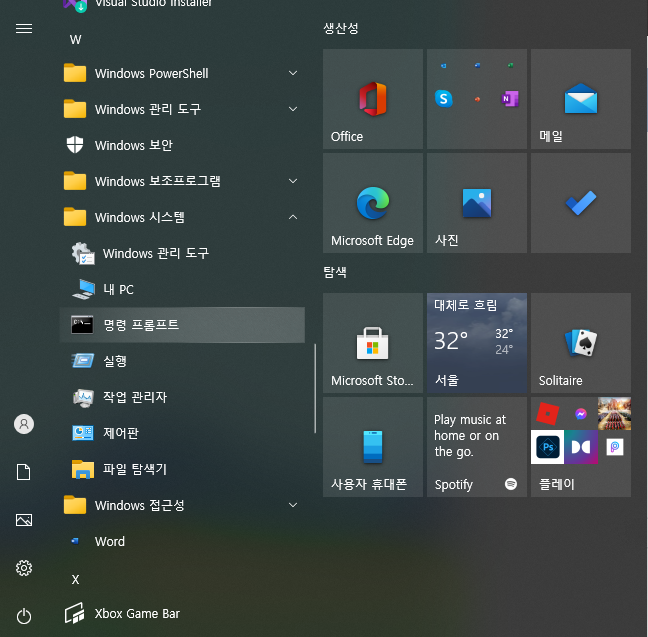Click the Skype icon in tile group
Screen dimensions: 648x637
444,99
